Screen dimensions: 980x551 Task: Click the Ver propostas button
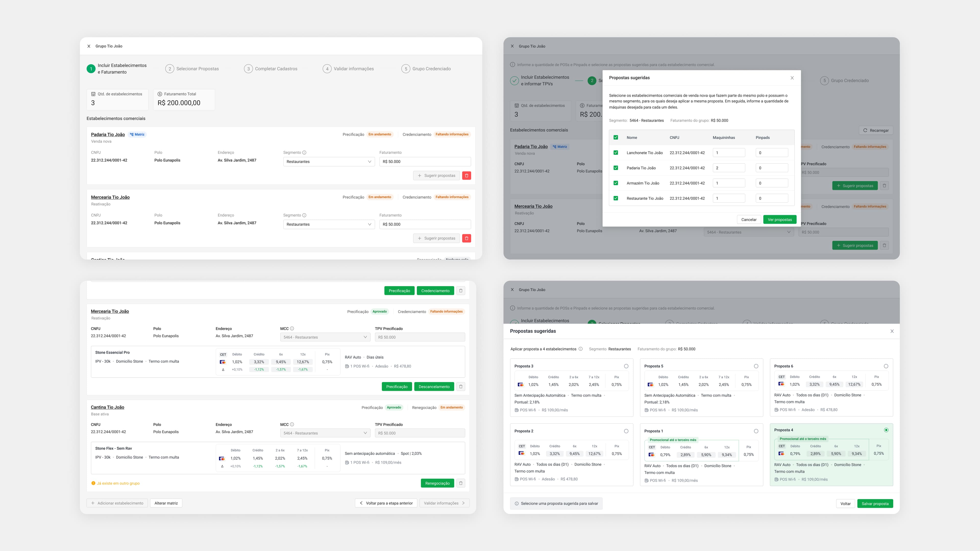tap(779, 220)
